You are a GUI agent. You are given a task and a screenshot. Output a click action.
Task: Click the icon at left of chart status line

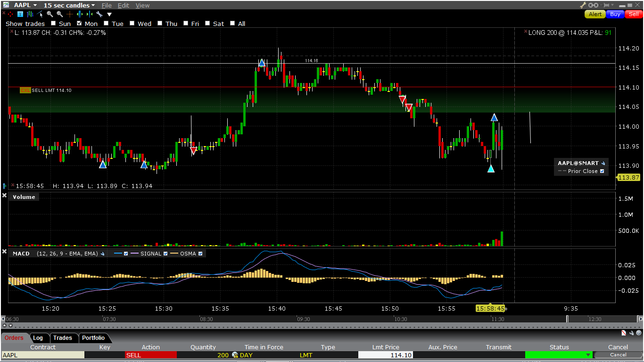5,186
